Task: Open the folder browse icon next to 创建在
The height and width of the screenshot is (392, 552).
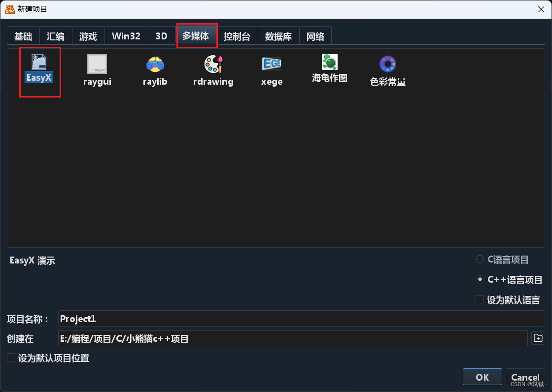Action: coord(538,338)
